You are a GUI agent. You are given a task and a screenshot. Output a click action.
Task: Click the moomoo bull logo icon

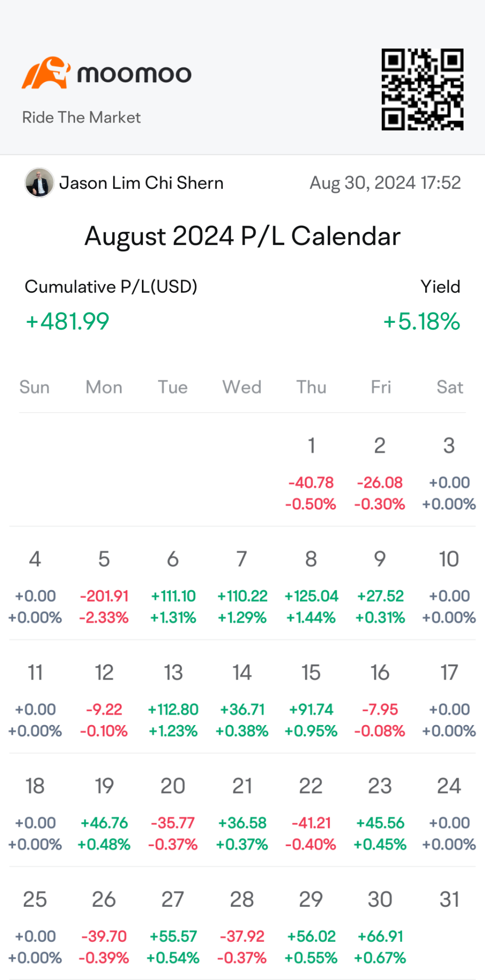[x=46, y=73]
